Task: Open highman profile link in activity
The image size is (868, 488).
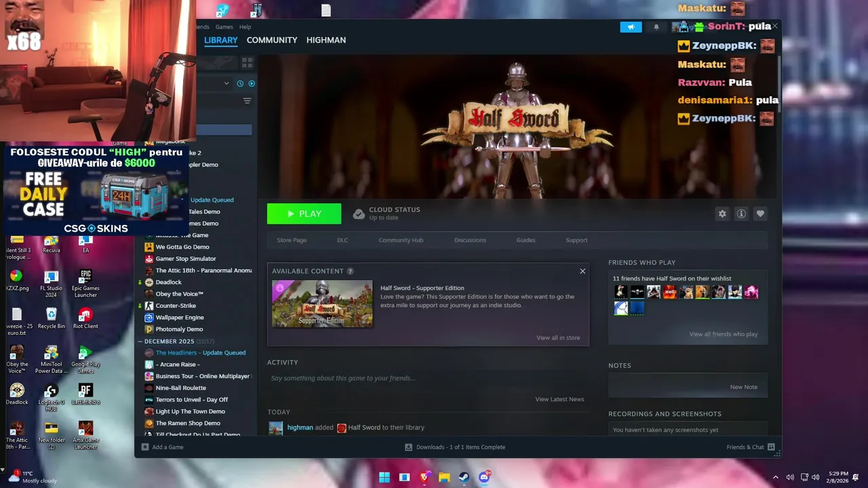Action: (300, 428)
